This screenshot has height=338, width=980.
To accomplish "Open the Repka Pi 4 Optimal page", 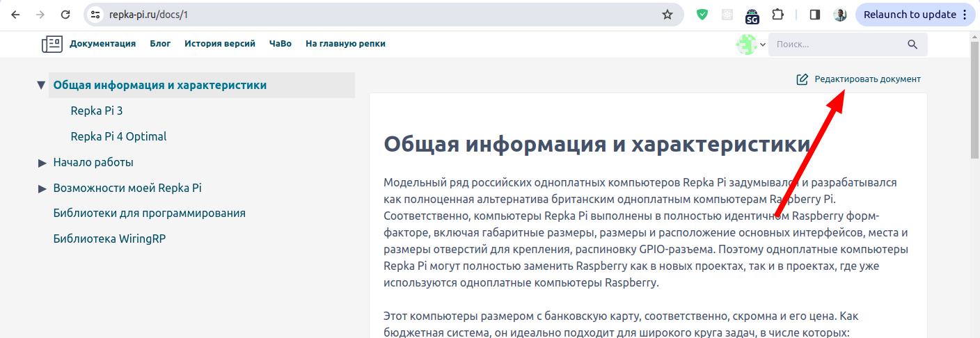I will [118, 136].
